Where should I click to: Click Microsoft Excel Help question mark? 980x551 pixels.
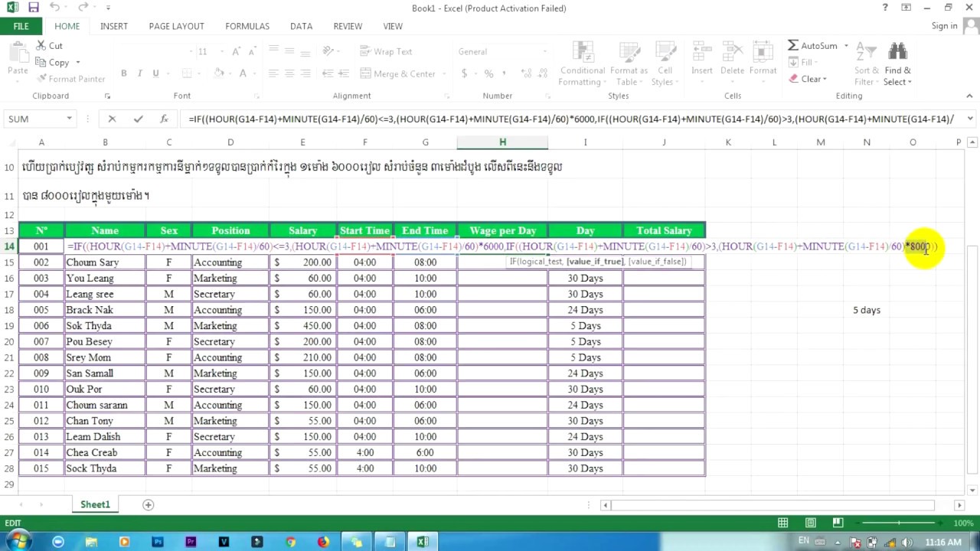tap(885, 8)
